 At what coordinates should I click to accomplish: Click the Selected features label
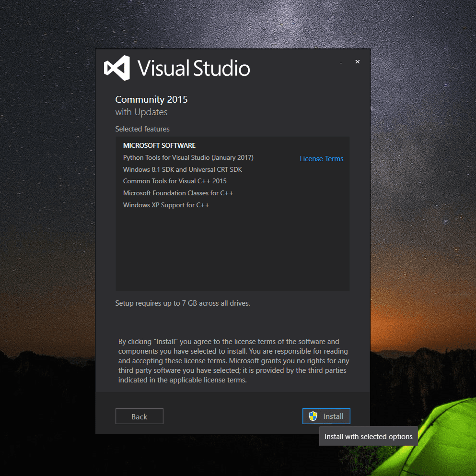click(x=142, y=129)
